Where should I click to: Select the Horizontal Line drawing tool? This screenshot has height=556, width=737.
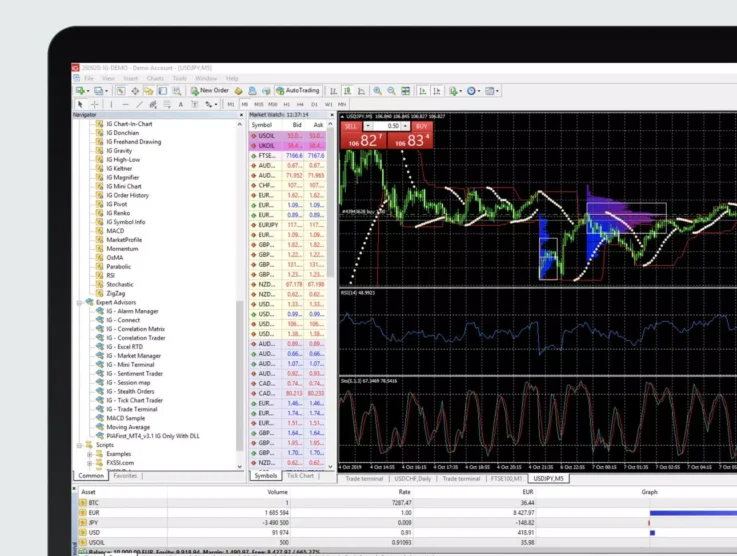(125, 104)
